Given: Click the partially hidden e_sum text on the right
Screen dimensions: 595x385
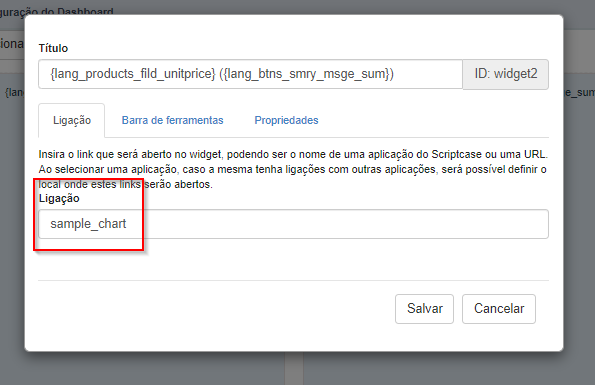Looking at the screenshot, I should [579, 92].
